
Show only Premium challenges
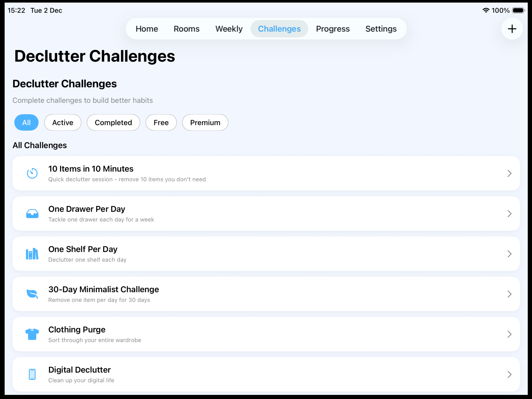pos(205,122)
